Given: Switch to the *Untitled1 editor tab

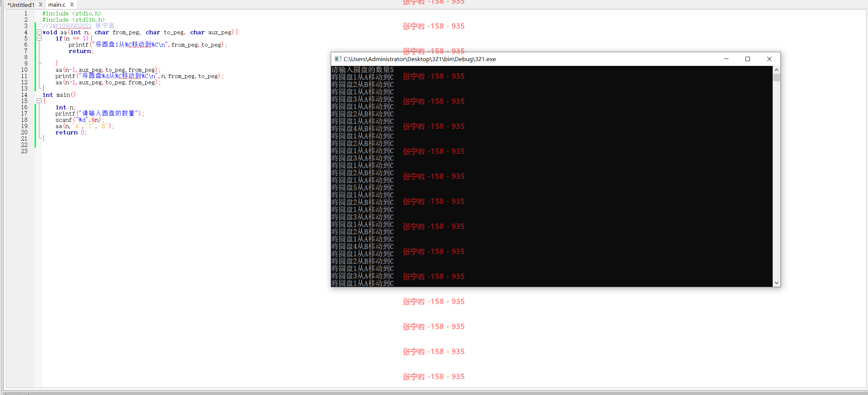Looking at the screenshot, I should coord(21,5).
